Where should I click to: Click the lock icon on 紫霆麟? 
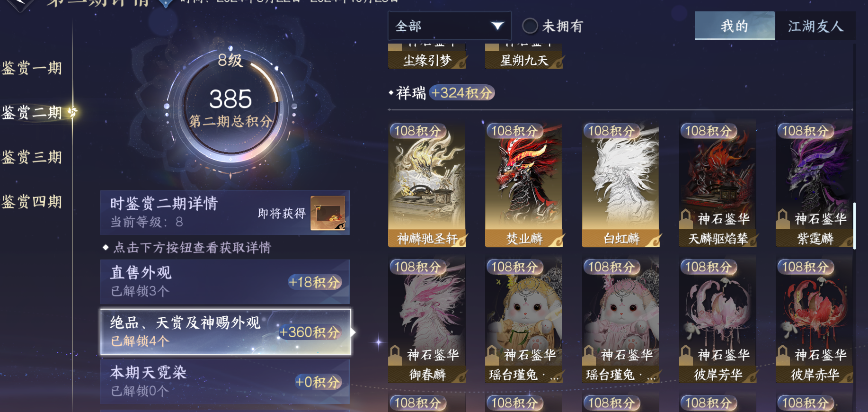click(783, 218)
